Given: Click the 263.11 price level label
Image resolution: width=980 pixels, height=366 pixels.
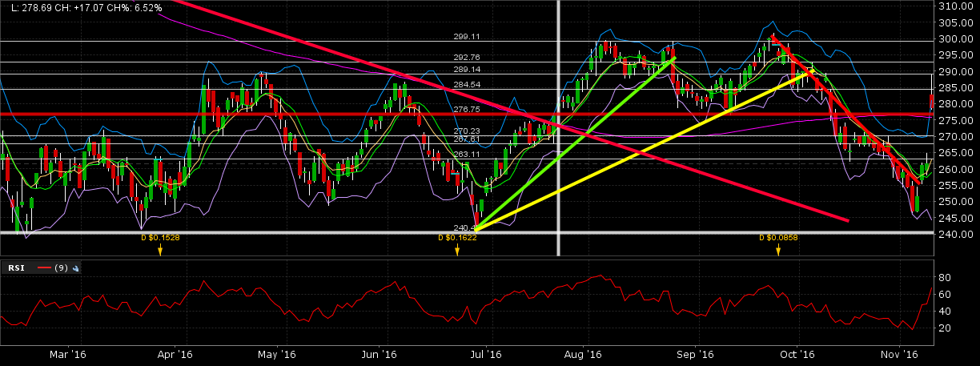Looking at the screenshot, I should point(467,154).
